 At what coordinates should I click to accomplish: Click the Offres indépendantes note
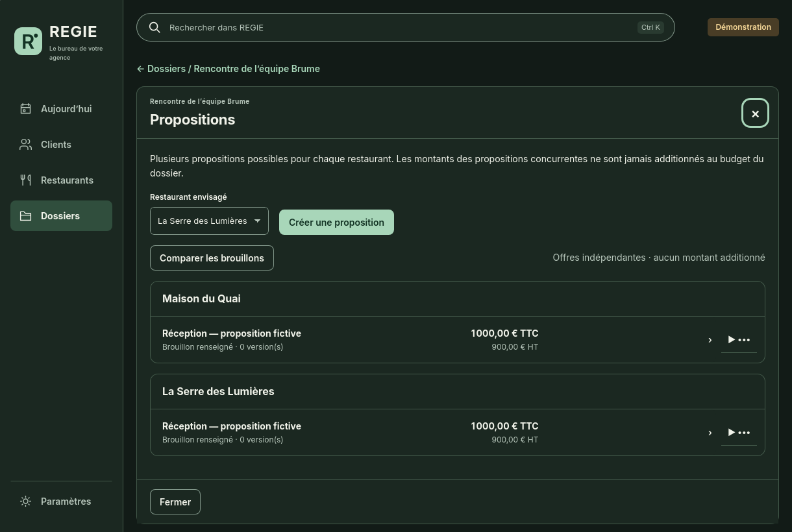pyautogui.click(x=659, y=258)
